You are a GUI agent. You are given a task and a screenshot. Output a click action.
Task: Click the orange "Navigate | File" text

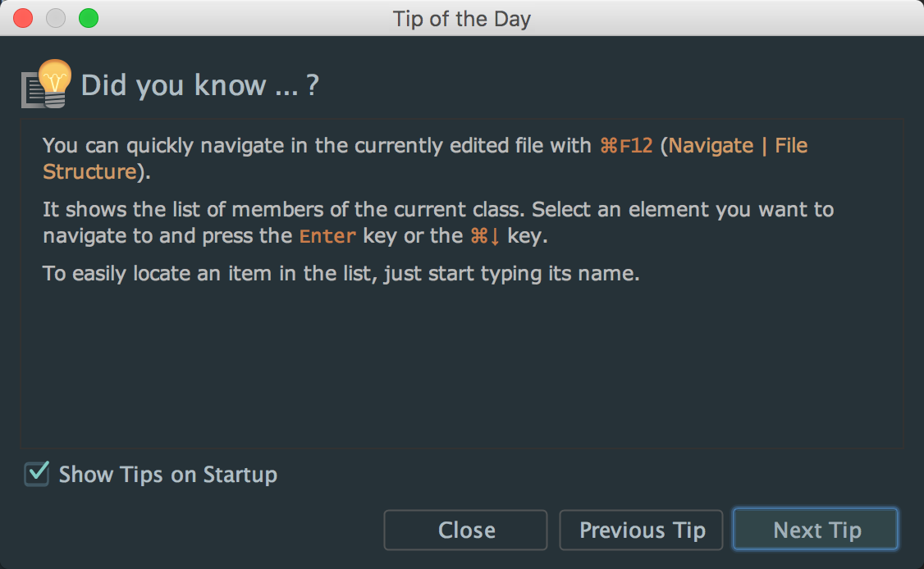point(739,146)
